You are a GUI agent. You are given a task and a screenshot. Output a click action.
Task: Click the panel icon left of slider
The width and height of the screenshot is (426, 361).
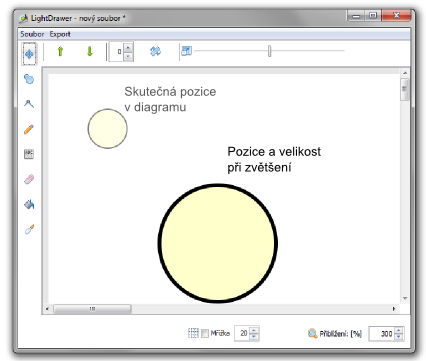point(187,51)
